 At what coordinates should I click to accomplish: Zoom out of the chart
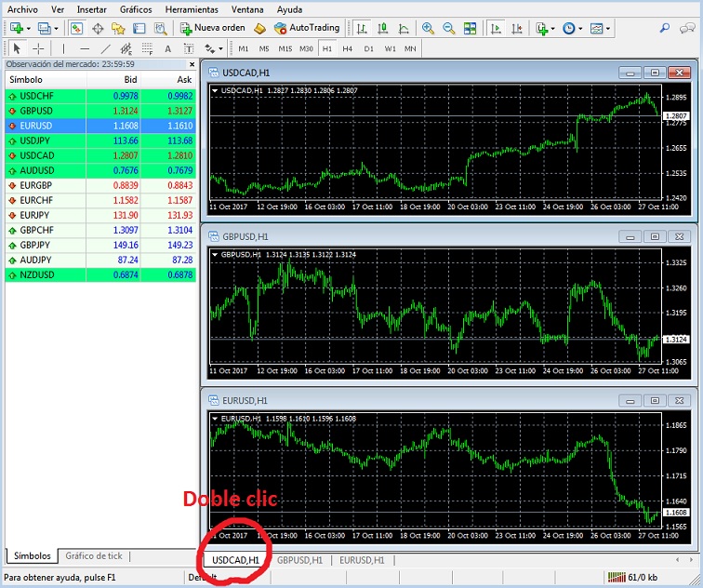pos(449,28)
